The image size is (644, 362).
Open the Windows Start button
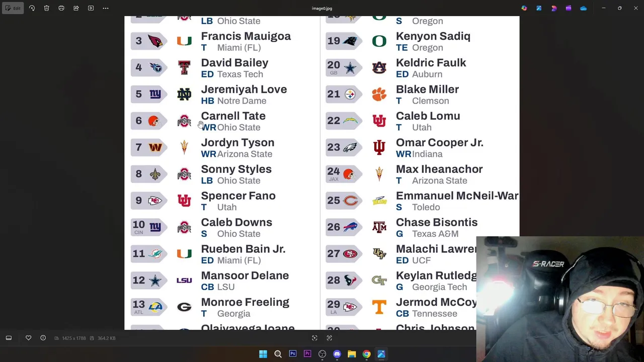(x=263, y=354)
